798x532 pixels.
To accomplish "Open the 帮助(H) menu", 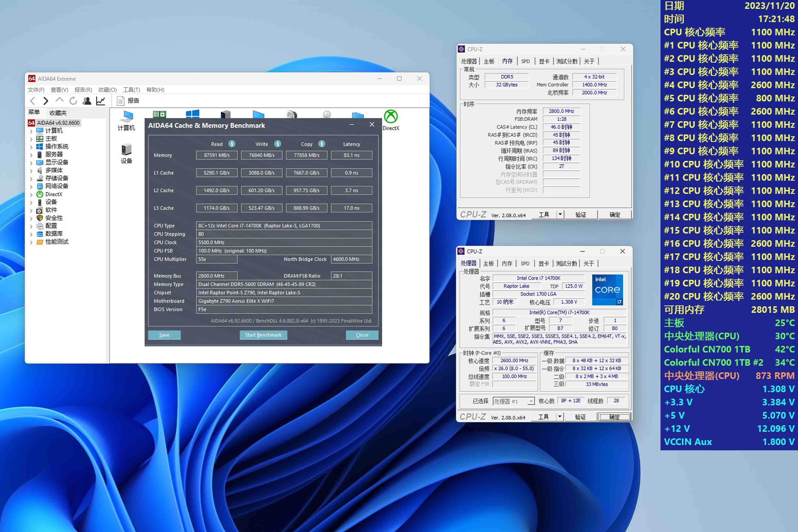I will coord(155,90).
